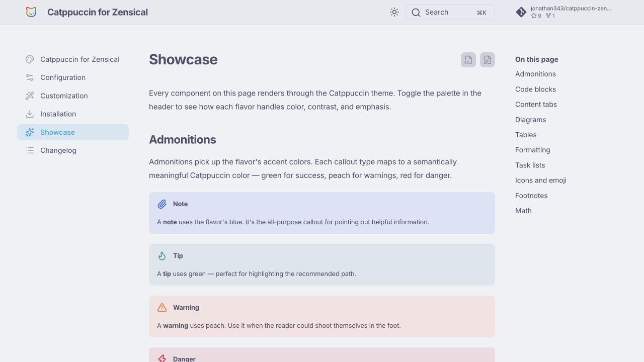Screen dimensions: 644x362
Task: Toggle the color palette with the sun icon
Action: [x=394, y=12]
